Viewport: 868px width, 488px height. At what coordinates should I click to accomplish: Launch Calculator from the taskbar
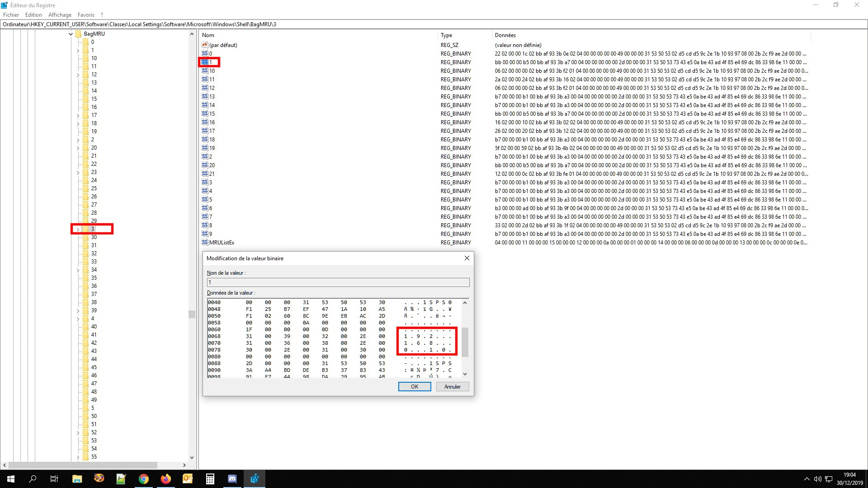[x=210, y=479]
